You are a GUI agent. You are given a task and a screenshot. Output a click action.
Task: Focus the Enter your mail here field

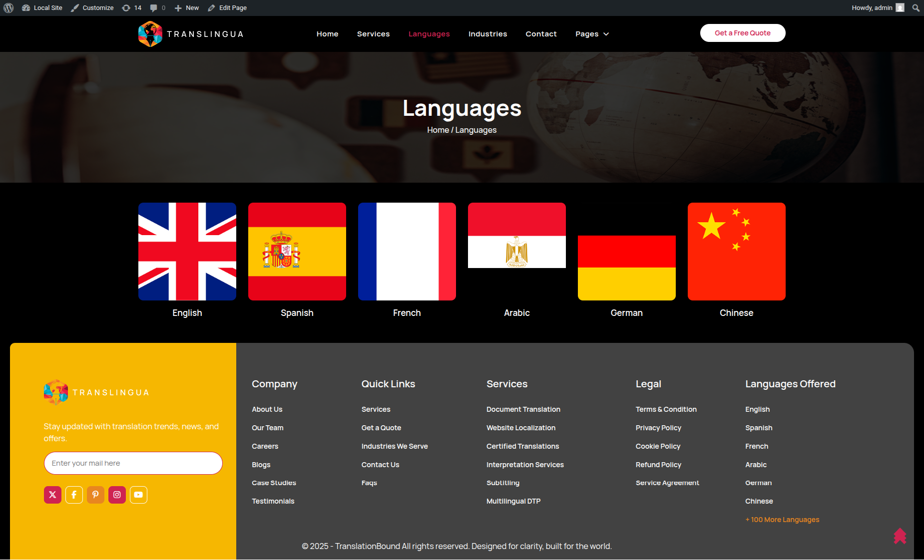point(133,463)
